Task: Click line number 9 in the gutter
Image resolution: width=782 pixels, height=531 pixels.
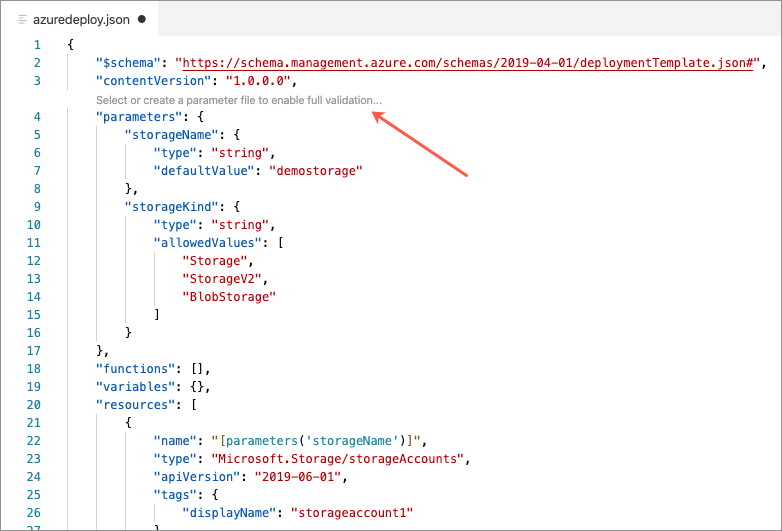Action: 37,206
